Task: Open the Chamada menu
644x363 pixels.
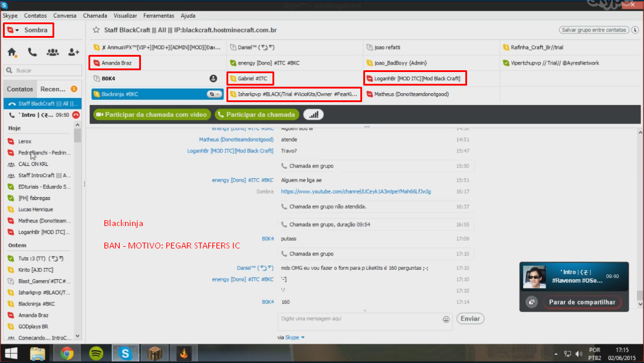Action: pyautogui.click(x=95, y=15)
